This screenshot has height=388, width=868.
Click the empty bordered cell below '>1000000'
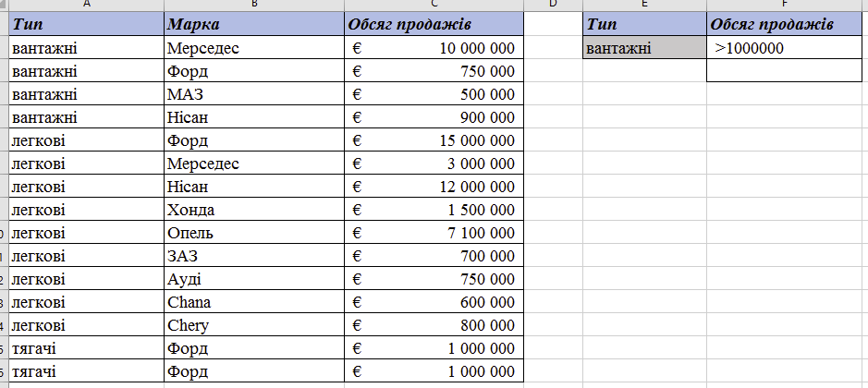[x=785, y=71]
